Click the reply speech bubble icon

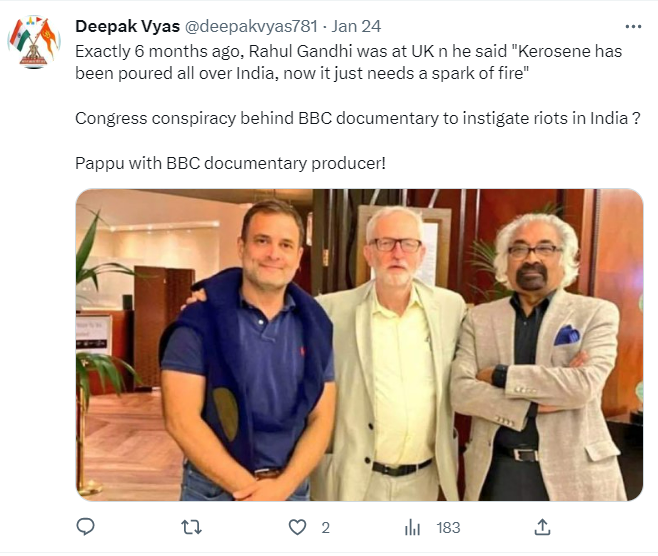point(86,527)
